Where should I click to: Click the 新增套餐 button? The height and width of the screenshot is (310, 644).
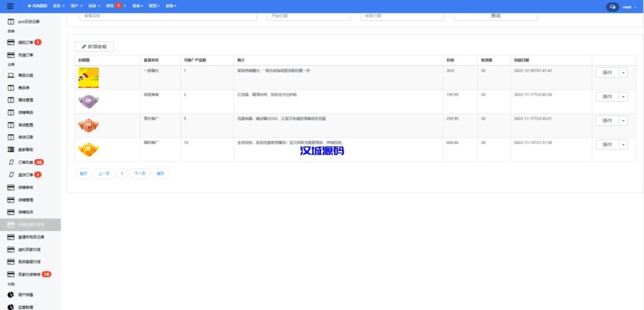click(94, 47)
